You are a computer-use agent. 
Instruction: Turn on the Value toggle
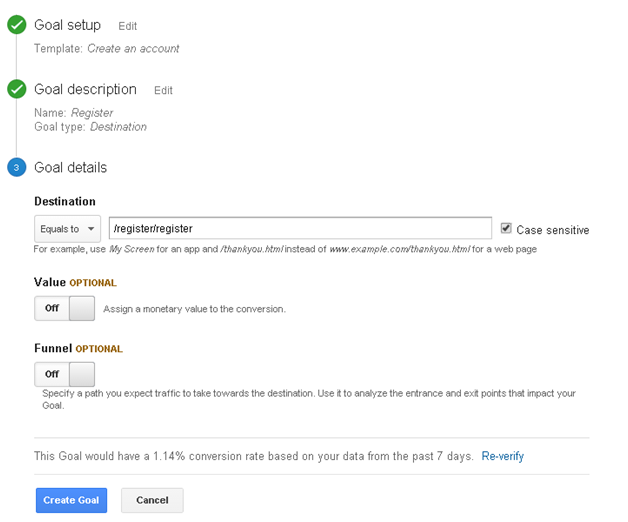[65, 308]
